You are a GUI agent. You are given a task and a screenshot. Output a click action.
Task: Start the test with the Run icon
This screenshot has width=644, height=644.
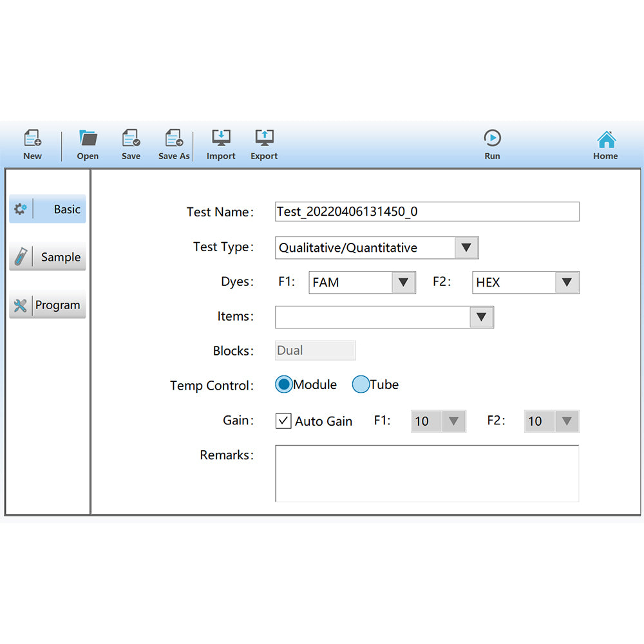(492, 143)
